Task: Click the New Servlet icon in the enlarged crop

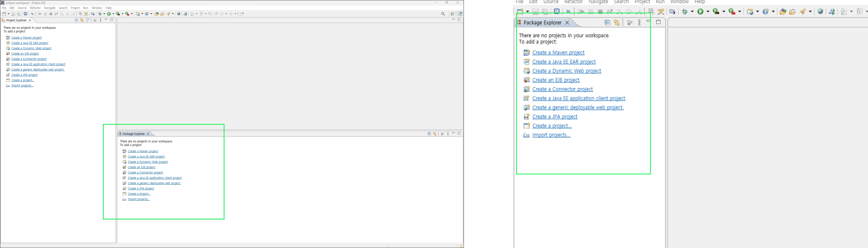Action: pos(766,11)
